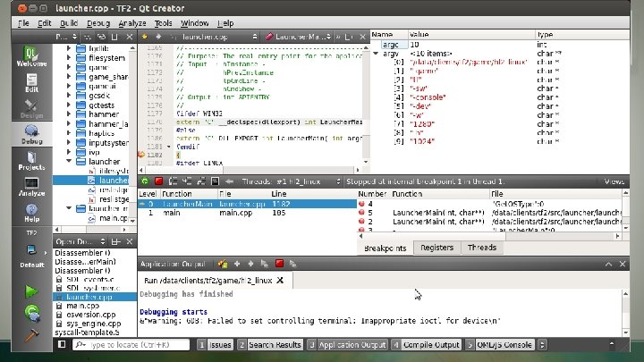The height and width of the screenshot is (362, 644).
Task: Open the Welcome mode
Action: coord(31,56)
